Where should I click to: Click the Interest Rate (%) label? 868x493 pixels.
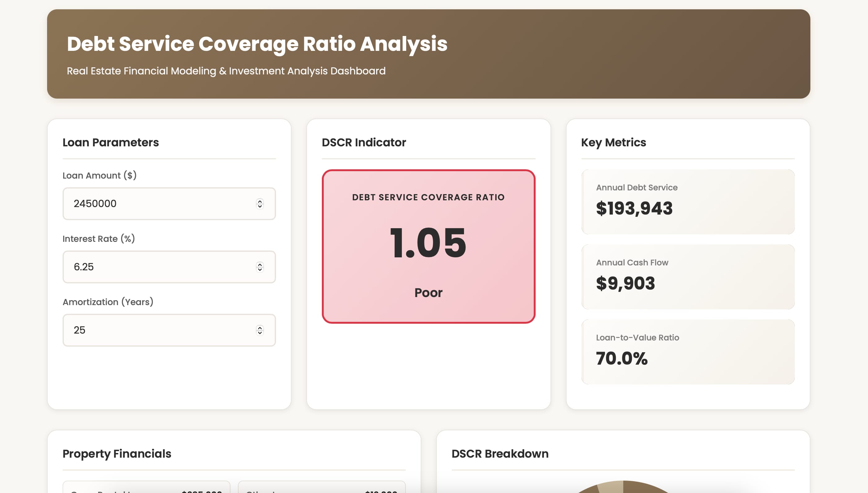[99, 239]
